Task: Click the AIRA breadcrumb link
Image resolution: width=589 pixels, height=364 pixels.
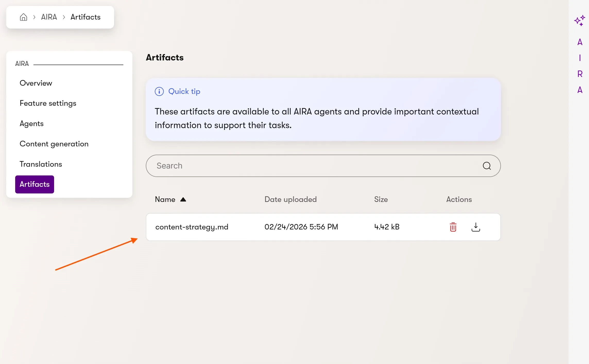Action: pos(49,17)
